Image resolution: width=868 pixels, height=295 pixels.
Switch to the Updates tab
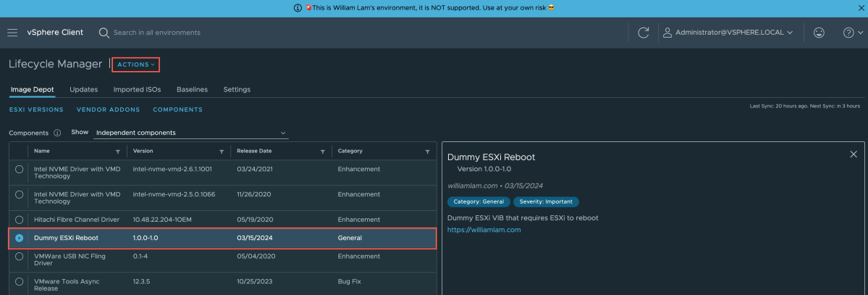(x=83, y=89)
